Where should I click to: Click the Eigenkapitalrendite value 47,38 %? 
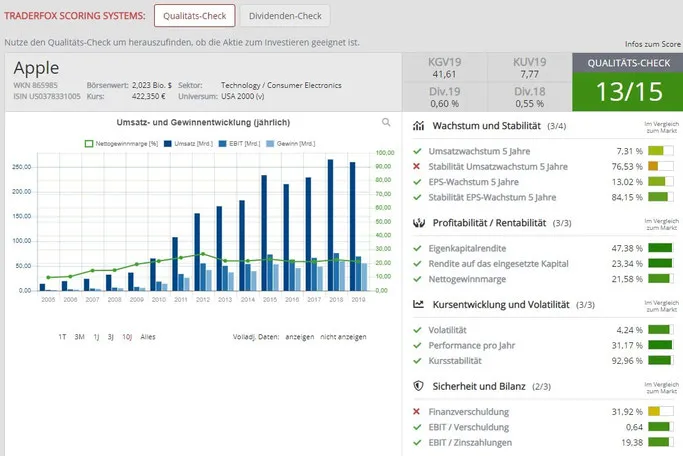627,248
